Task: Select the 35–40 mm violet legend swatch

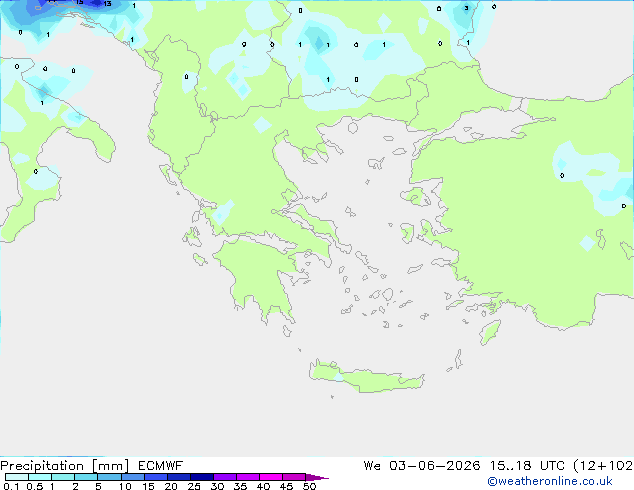Action: coord(247,477)
